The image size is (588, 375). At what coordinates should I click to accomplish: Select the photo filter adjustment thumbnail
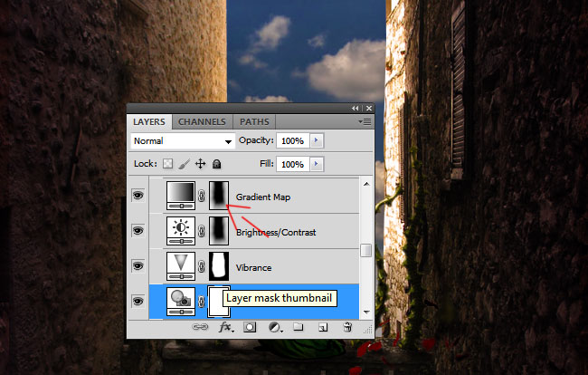[x=181, y=301]
